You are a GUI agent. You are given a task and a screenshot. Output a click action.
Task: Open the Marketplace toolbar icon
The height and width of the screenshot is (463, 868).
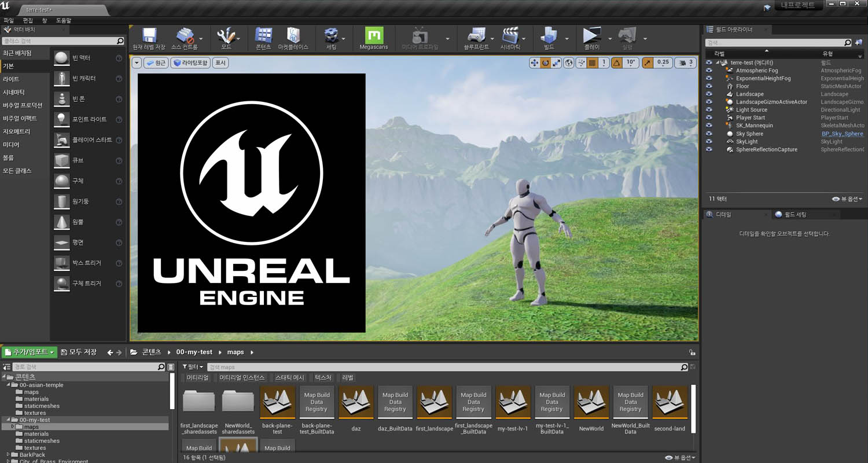[293, 38]
